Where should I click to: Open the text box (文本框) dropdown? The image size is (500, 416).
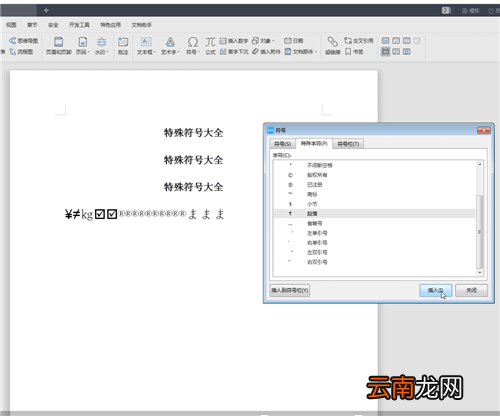tap(146, 46)
